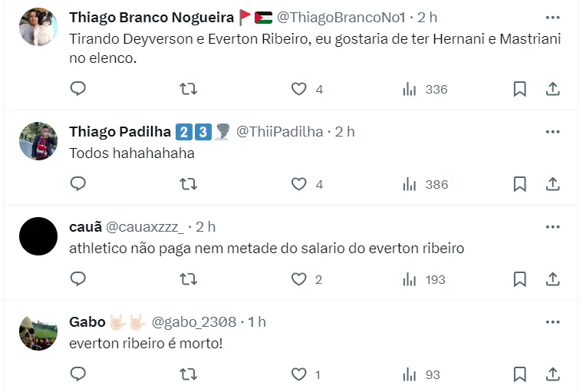583x392 pixels.
Task: Open cauã's black profile avatar
Action: 38,236
